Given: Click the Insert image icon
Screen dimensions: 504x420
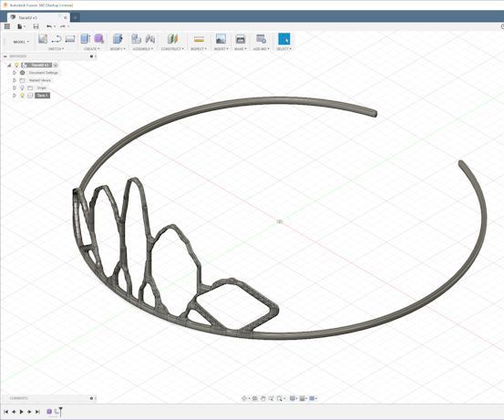Looking at the screenshot, I should 221,39.
